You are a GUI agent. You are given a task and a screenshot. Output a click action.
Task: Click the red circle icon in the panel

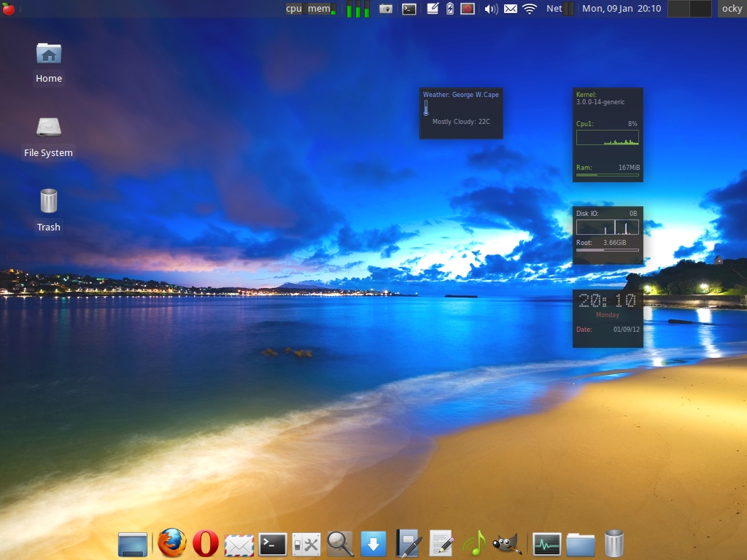(x=468, y=9)
